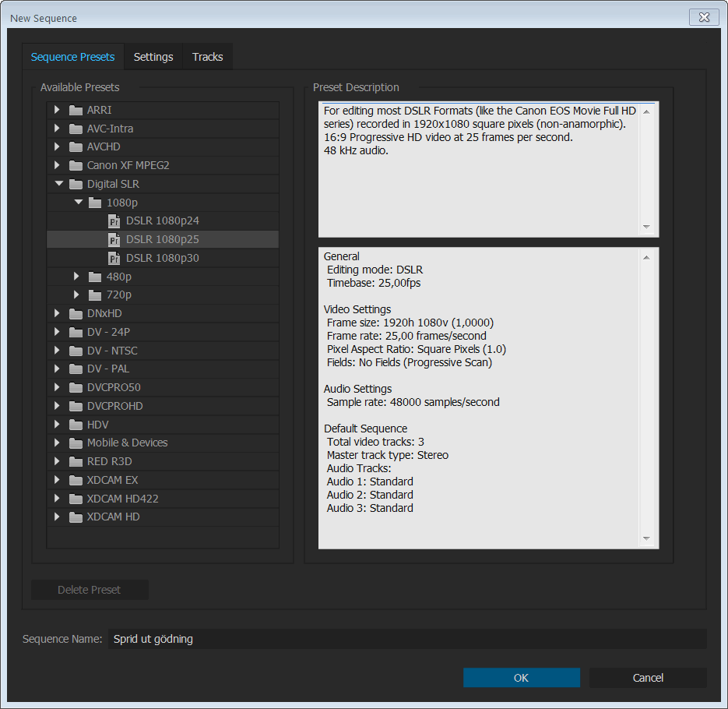Click the Mobile & Devices folder icon

(x=76, y=443)
